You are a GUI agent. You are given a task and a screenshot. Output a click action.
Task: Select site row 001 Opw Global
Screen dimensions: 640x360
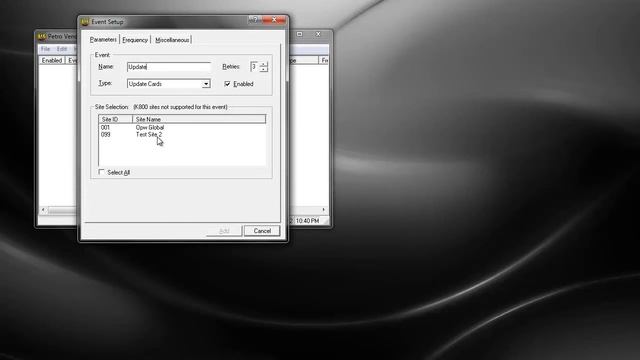click(182, 127)
